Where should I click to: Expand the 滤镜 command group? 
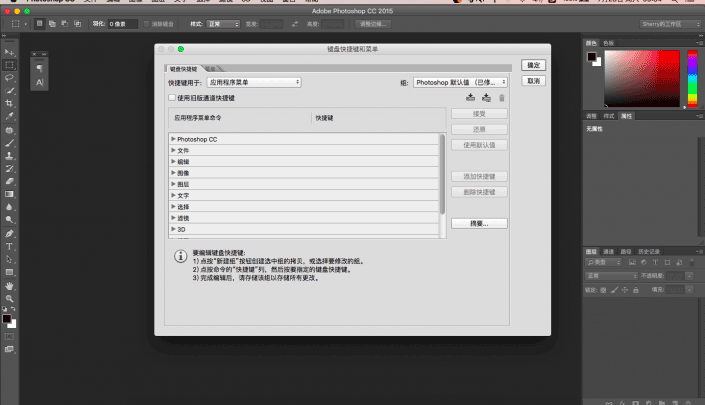click(173, 218)
